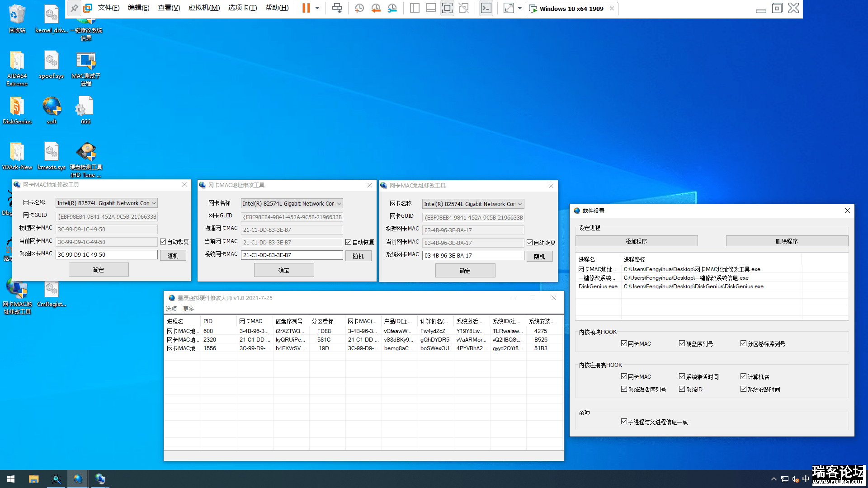This screenshot has height=488, width=868.
Task: Open 选项 menu in 星辰虚拟硬件修改大师
Action: (x=171, y=309)
